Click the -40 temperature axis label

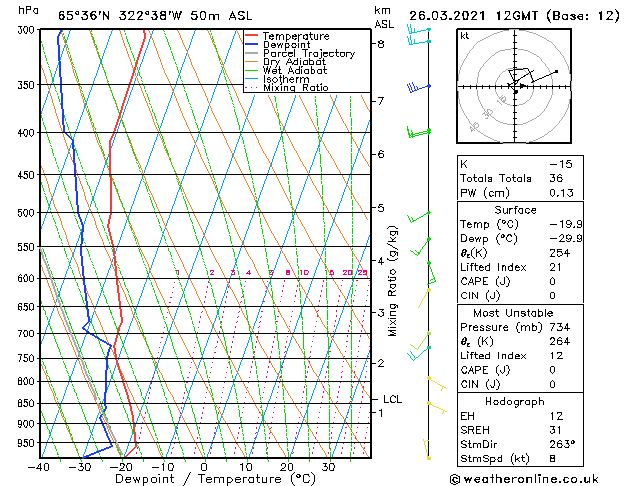point(39,467)
